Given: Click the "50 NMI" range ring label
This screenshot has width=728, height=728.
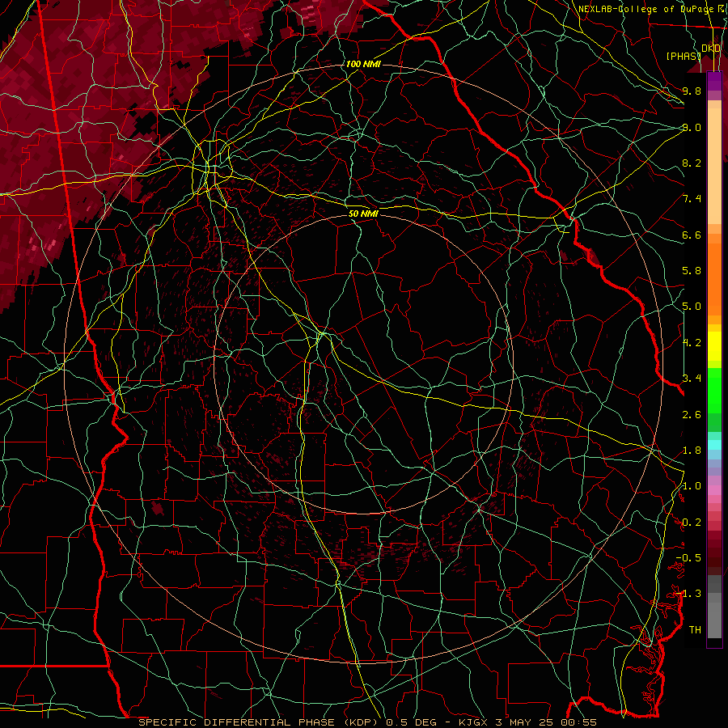Looking at the screenshot, I should pyautogui.click(x=363, y=214).
